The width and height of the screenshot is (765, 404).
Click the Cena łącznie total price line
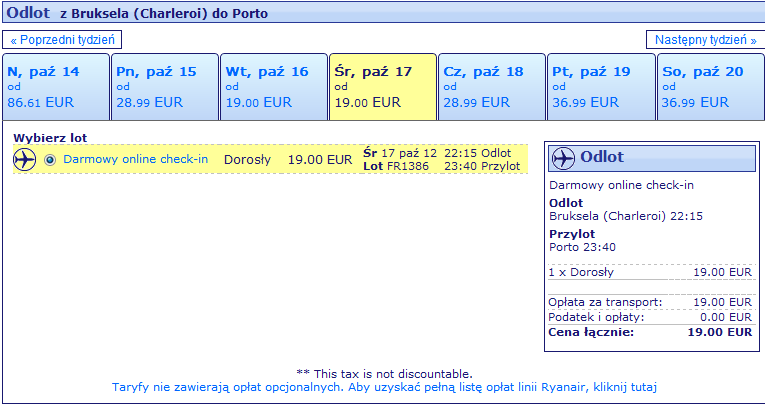[650, 333]
